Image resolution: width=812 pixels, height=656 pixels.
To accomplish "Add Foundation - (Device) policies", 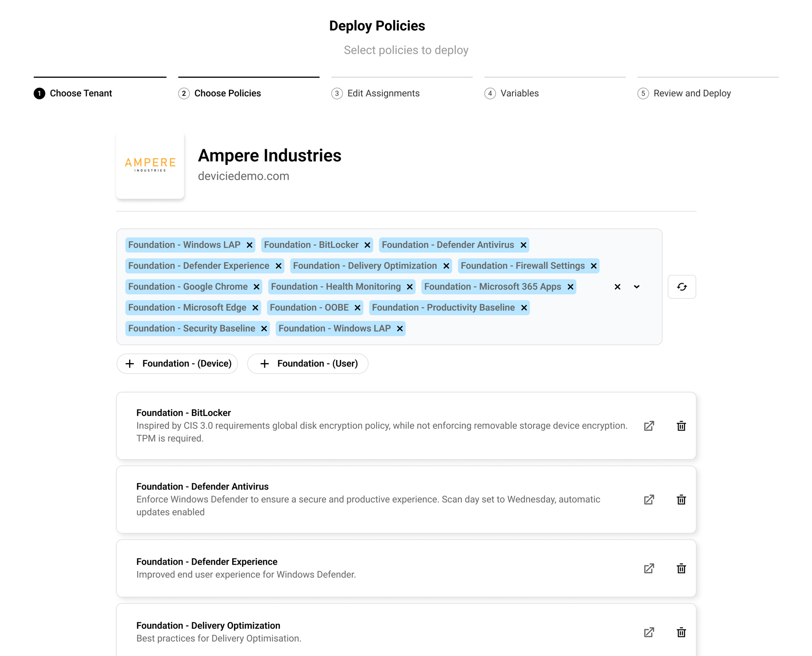I will pos(177,363).
